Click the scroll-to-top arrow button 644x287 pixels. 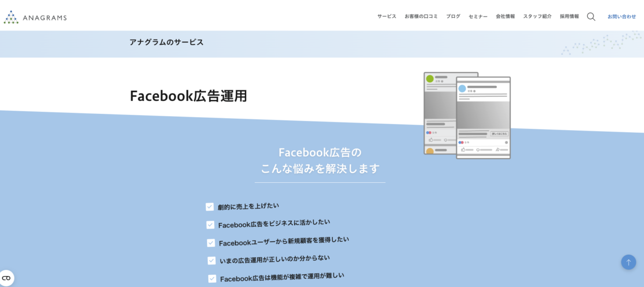(x=628, y=262)
